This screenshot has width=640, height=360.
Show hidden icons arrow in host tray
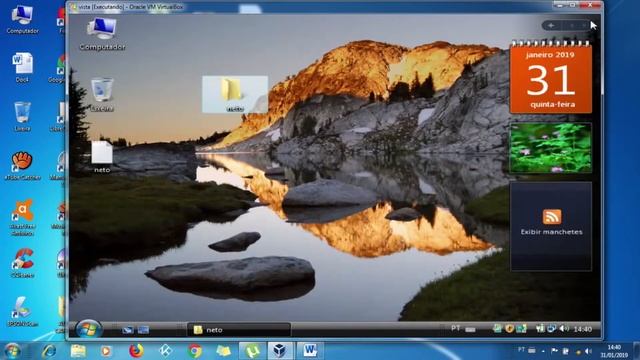pos(543,351)
